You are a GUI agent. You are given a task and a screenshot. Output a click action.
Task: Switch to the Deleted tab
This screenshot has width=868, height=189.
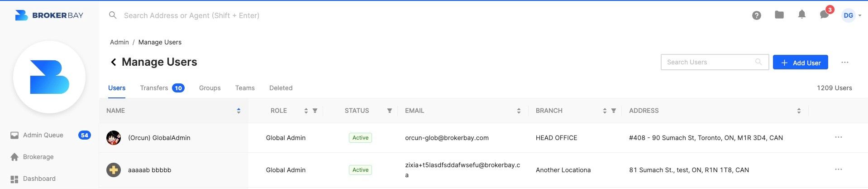click(281, 88)
